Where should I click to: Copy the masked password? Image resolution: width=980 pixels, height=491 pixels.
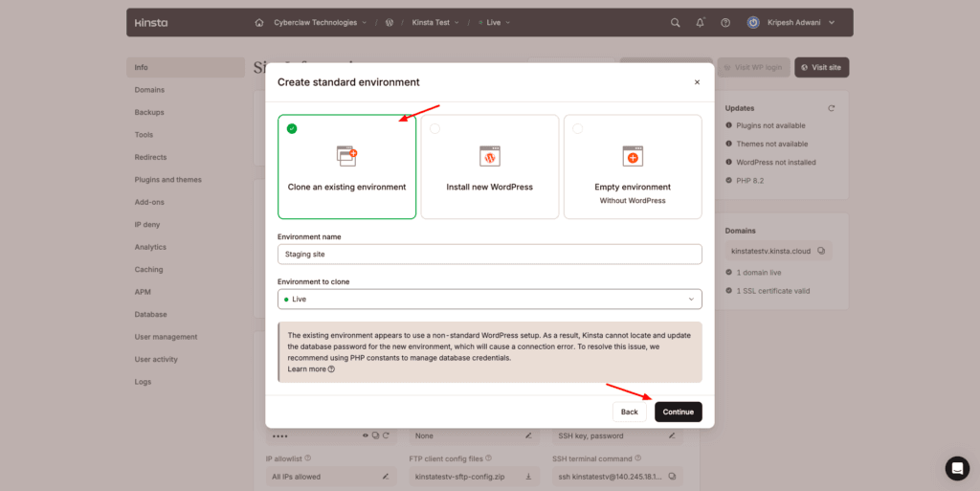(375, 435)
